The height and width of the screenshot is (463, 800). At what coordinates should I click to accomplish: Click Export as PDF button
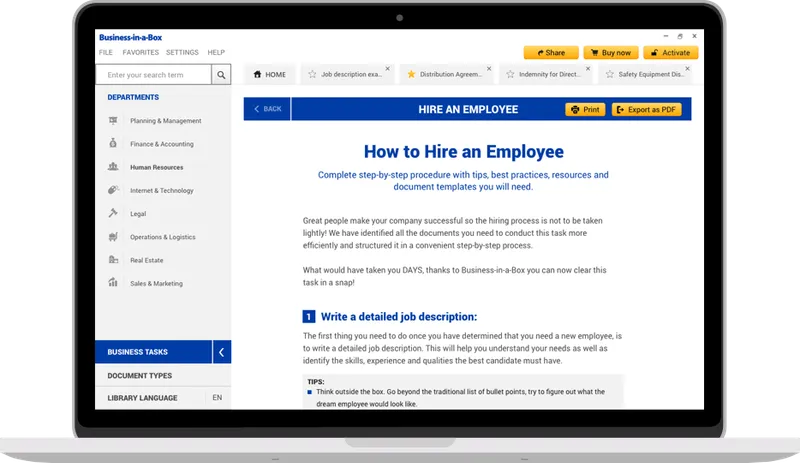click(646, 109)
